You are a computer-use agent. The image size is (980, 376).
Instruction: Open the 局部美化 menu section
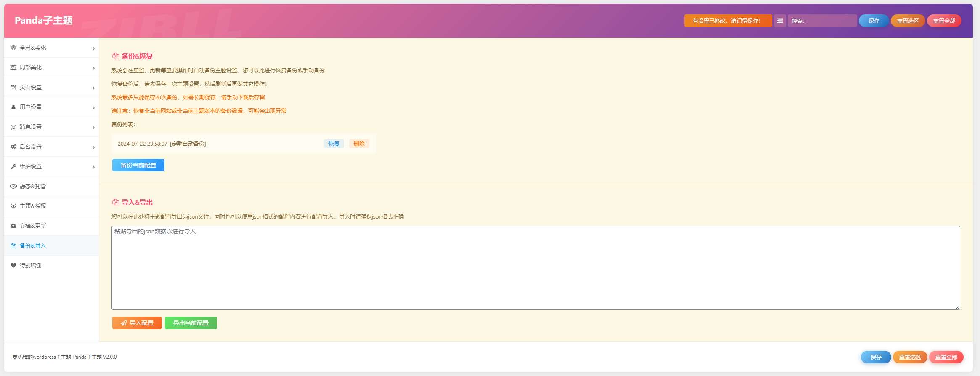tap(51, 68)
